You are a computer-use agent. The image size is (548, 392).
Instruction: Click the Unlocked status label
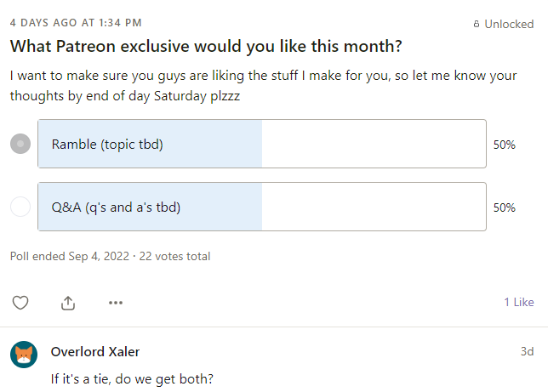click(x=509, y=25)
